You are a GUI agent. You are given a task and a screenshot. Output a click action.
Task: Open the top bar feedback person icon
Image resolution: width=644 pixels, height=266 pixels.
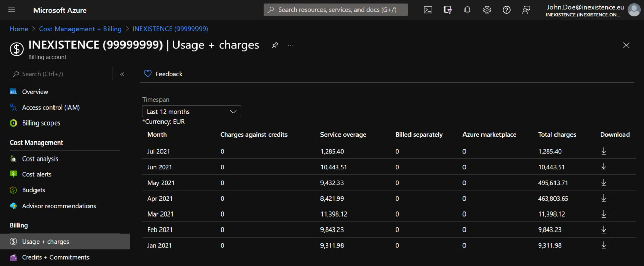(x=526, y=10)
